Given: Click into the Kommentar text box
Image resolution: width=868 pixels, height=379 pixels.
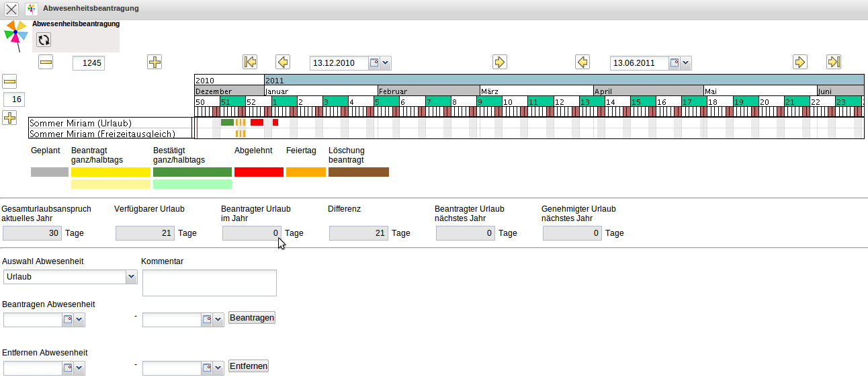Looking at the screenshot, I should click(209, 283).
